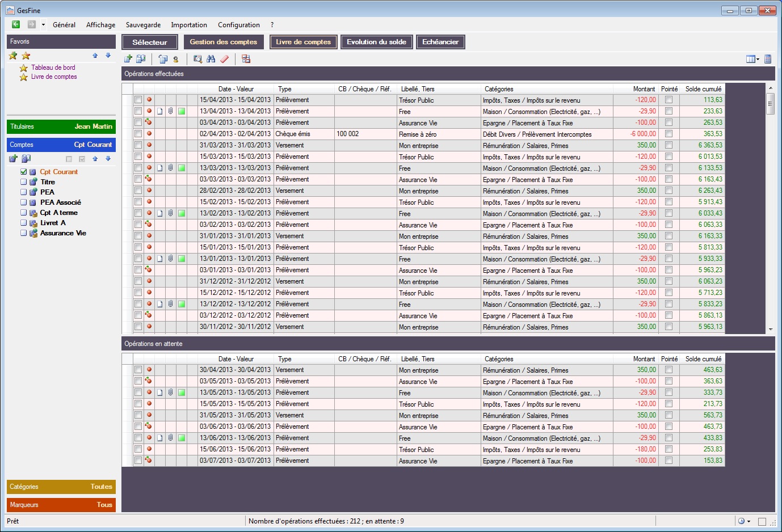
Task: Select the pink eraser icon in the toolbar
Action: [x=225, y=59]
